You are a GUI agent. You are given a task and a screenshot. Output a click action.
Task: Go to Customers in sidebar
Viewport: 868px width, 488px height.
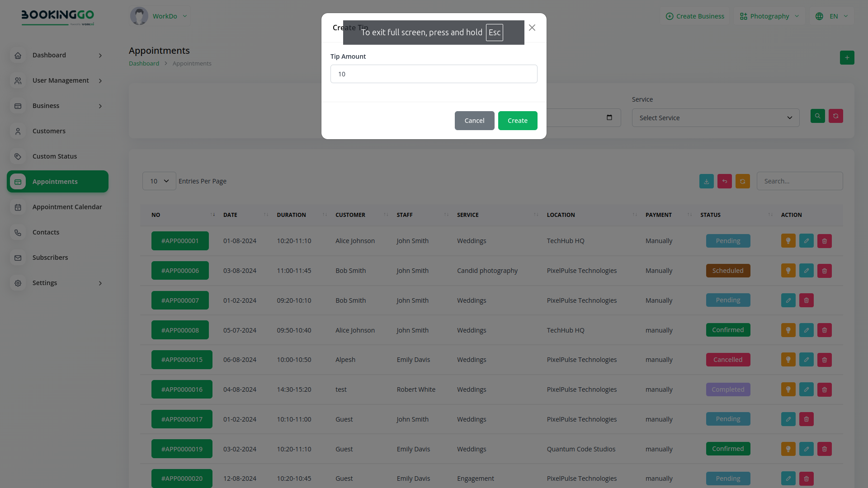pyautogui.click(x=49, y=131)
